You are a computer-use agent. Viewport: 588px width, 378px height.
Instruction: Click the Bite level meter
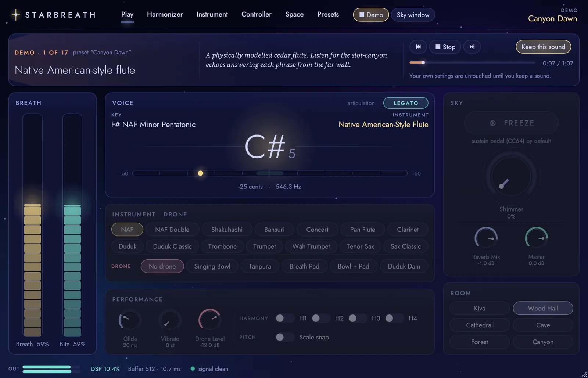[72, 225]
